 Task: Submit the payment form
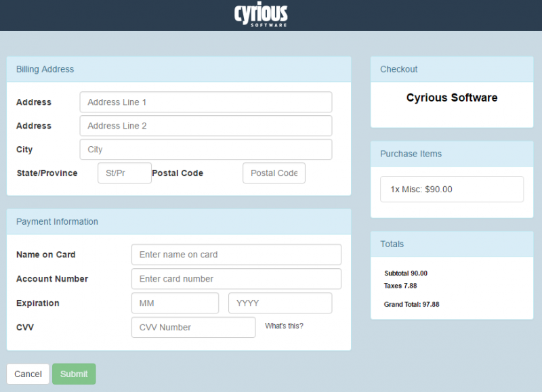[74, 374]
